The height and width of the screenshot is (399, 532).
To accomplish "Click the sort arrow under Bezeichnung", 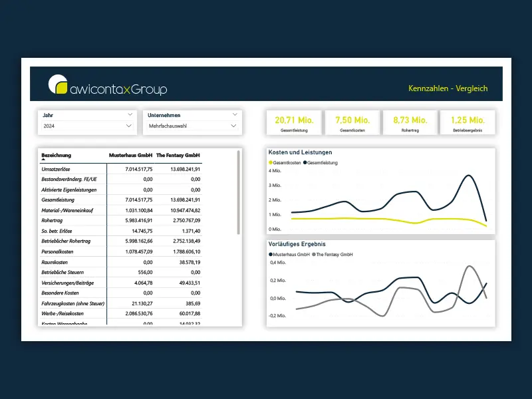I will pos(44,160).
